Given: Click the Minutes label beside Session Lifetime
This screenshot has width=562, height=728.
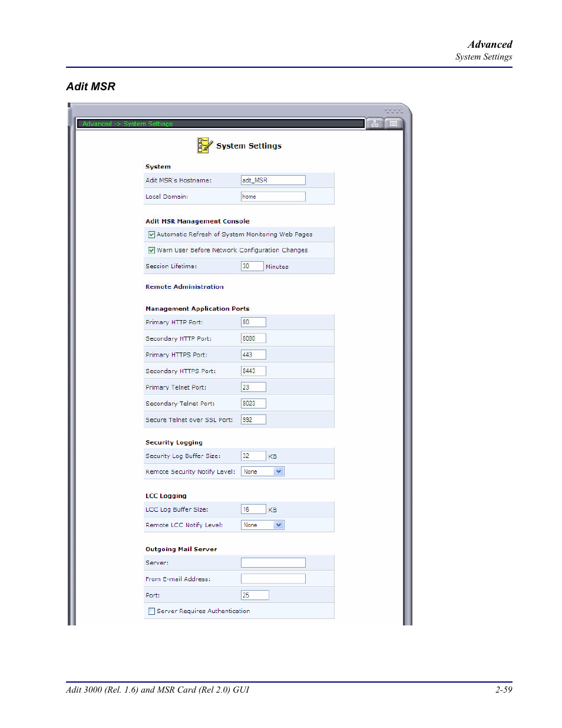Looking at the screenshot, I should click(x=277, y=267).
